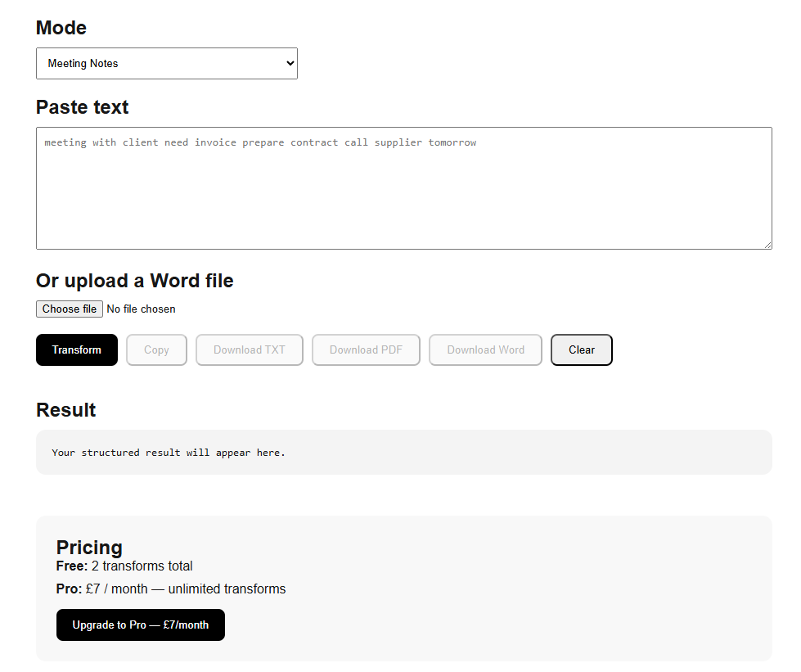Click the No file chosen label
This screenshot has height=672, width=801.
pyautogui.click(x=141, y=309)
